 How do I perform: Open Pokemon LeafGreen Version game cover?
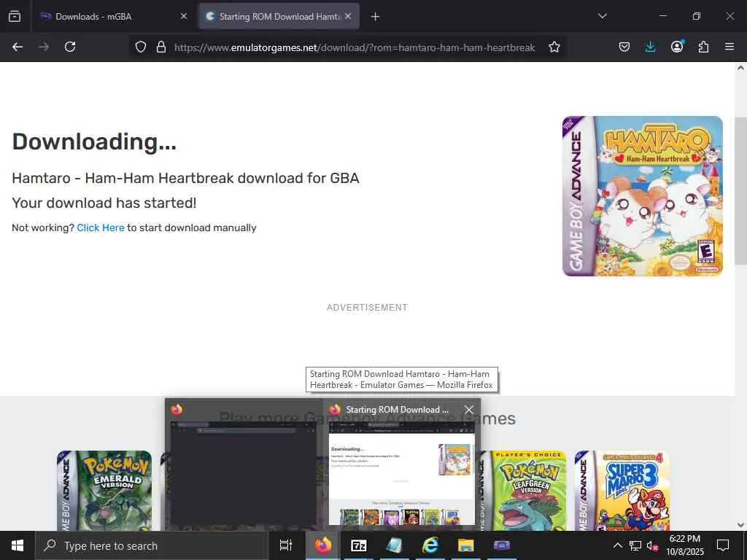(523, 491)
